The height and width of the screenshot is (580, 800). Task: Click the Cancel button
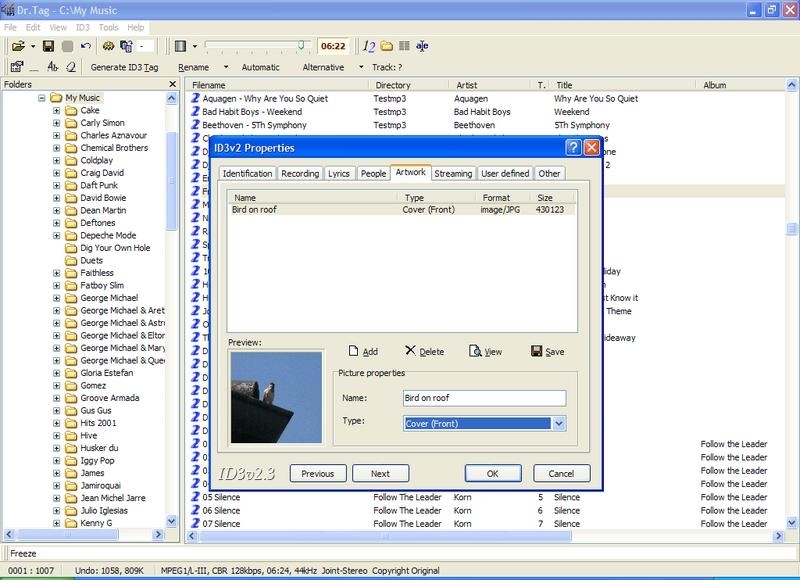562,473
